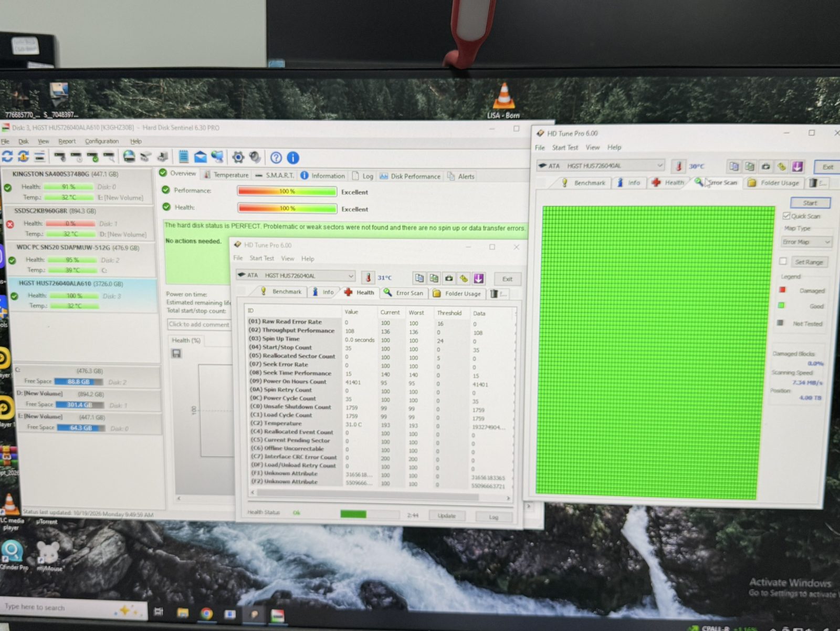Click the Chrome icon in the Windows taskbar
Image resolution: width=840 pixels, height=631 pixels.
click(x=207, y=613)
